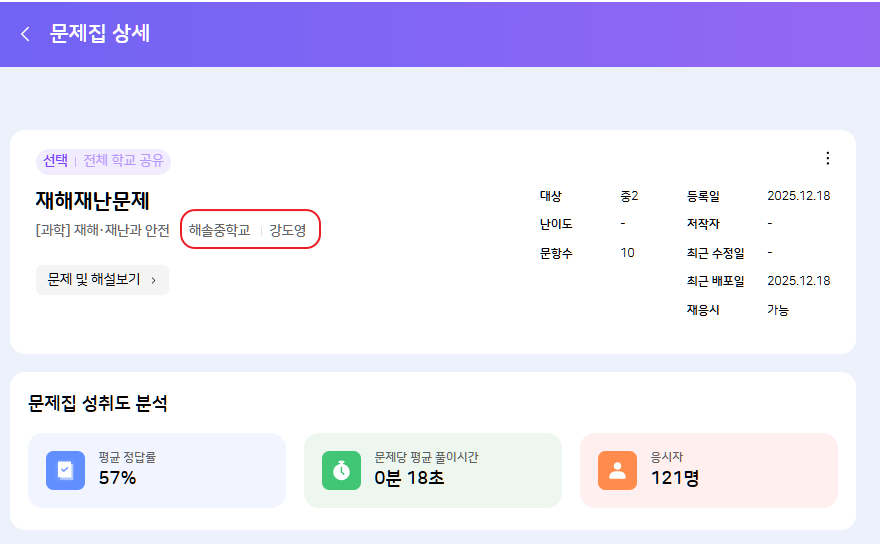Viewport: 880px width, 544px height.
Task: Select the 재해재난문제 title
Action: [x=92, y=201]
